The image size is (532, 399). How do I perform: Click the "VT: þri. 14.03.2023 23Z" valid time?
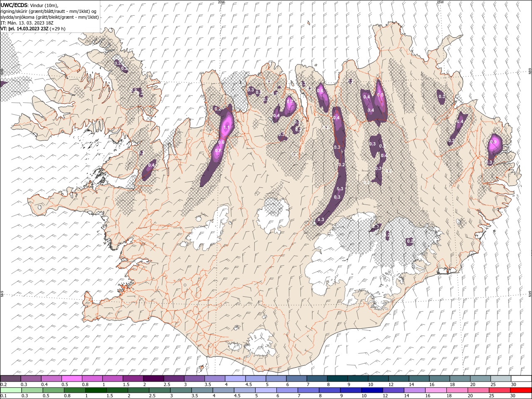pyautogui.click(x=25, y=29)
